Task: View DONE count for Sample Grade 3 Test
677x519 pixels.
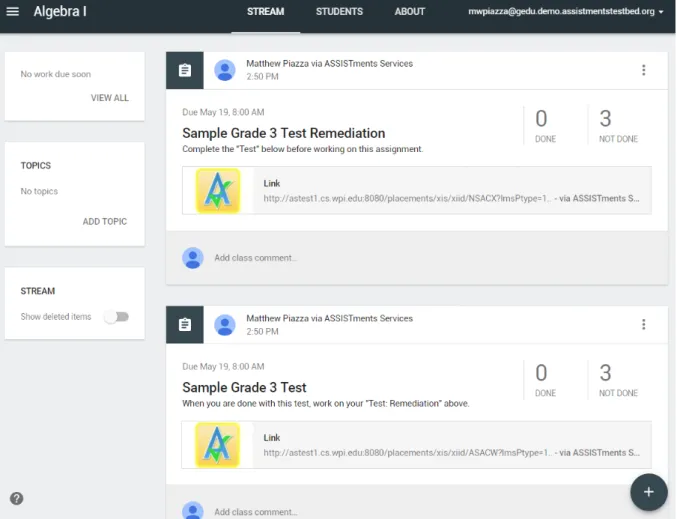Action: [545, 380]
